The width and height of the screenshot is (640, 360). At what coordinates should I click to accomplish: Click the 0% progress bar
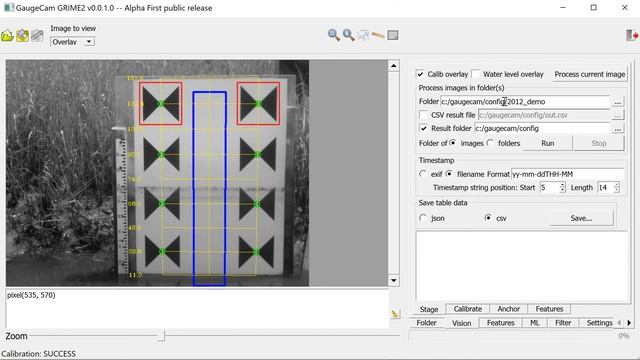[x=520, y=336]
